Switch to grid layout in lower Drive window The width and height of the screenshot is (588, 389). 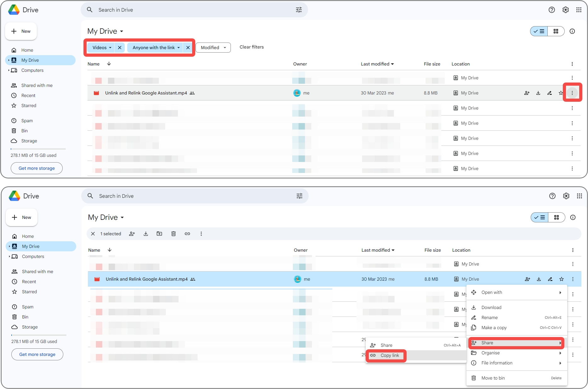point(557,217)
